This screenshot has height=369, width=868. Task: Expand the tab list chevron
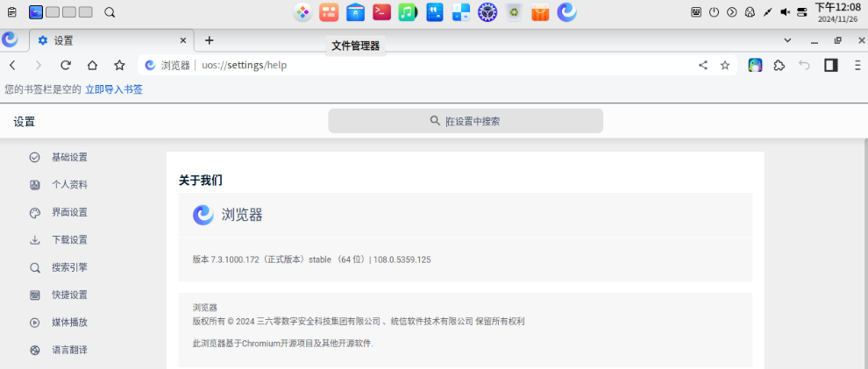pos(787,40)
